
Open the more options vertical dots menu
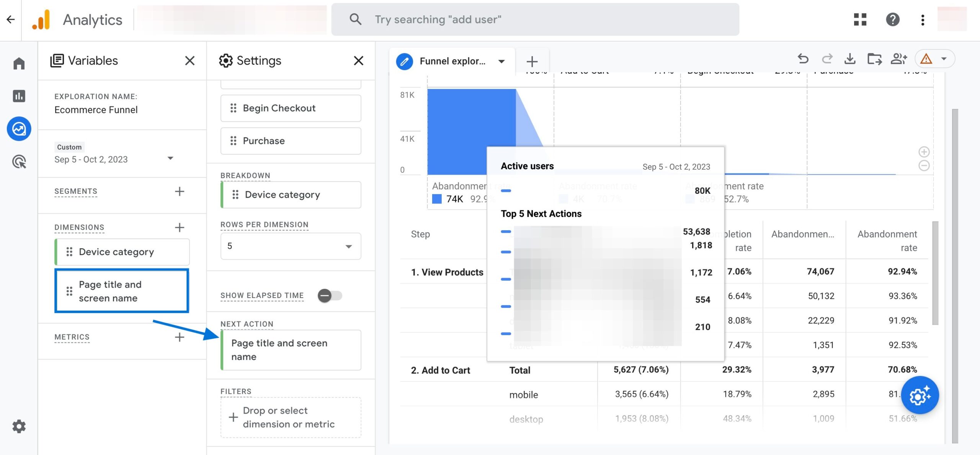(923, 20)
